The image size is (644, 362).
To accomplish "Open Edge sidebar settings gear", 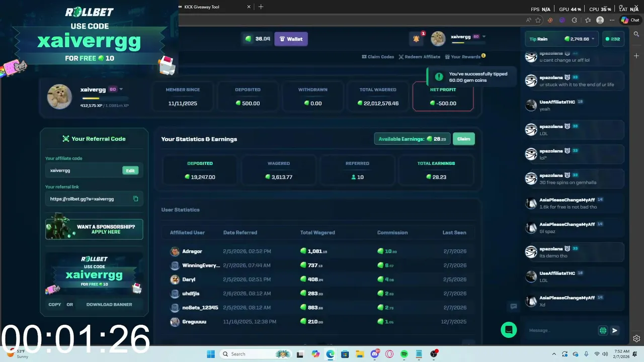I will (x=636, y=338).
